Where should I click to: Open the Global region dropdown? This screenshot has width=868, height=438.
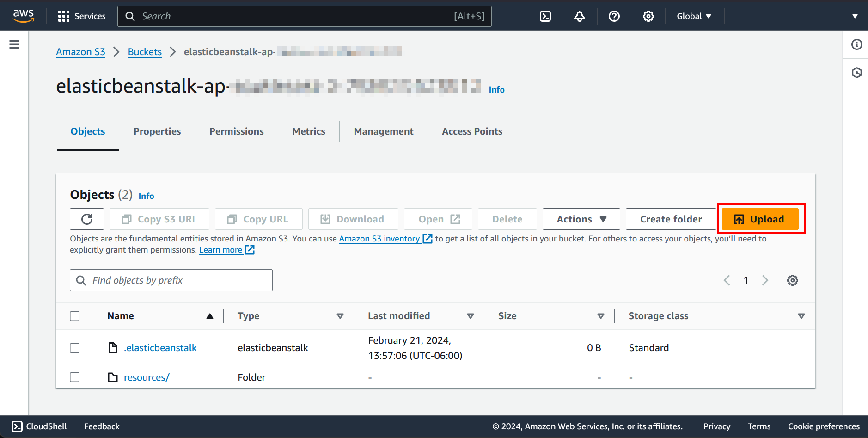(x=694, y=16)
